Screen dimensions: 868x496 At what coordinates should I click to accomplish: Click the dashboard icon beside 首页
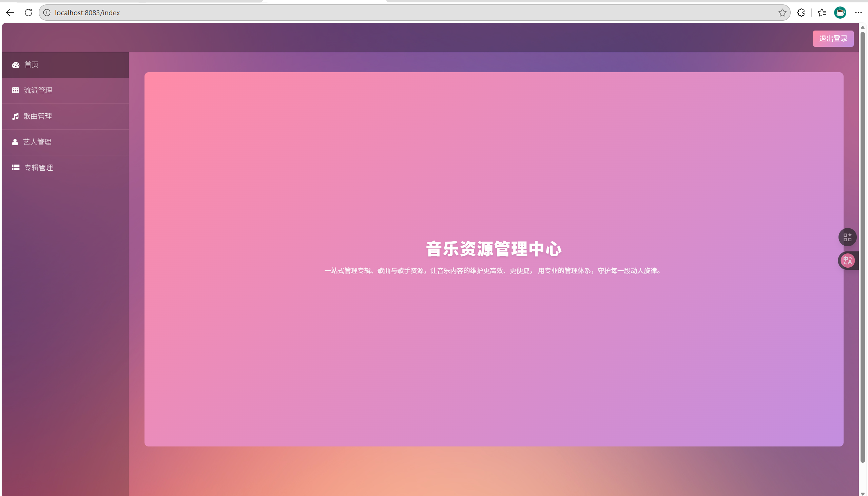point(16,65)
